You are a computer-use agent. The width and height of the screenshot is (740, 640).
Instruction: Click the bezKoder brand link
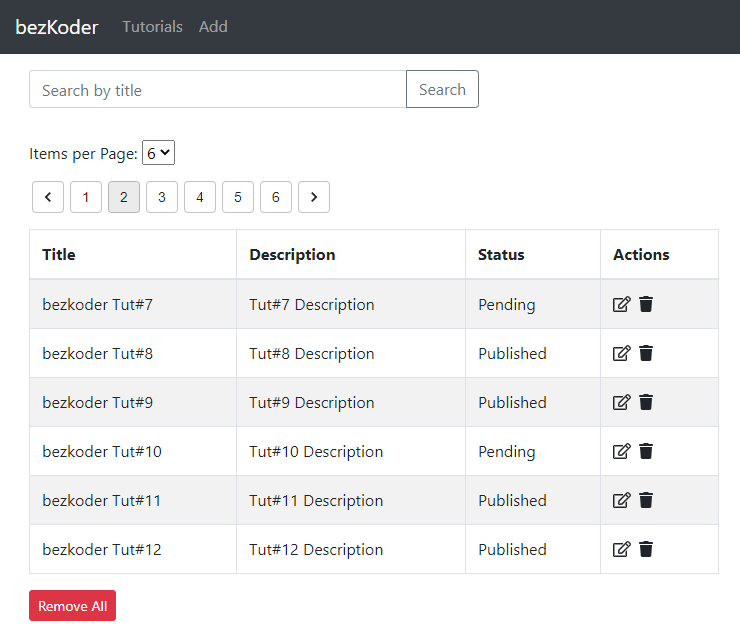57,27
